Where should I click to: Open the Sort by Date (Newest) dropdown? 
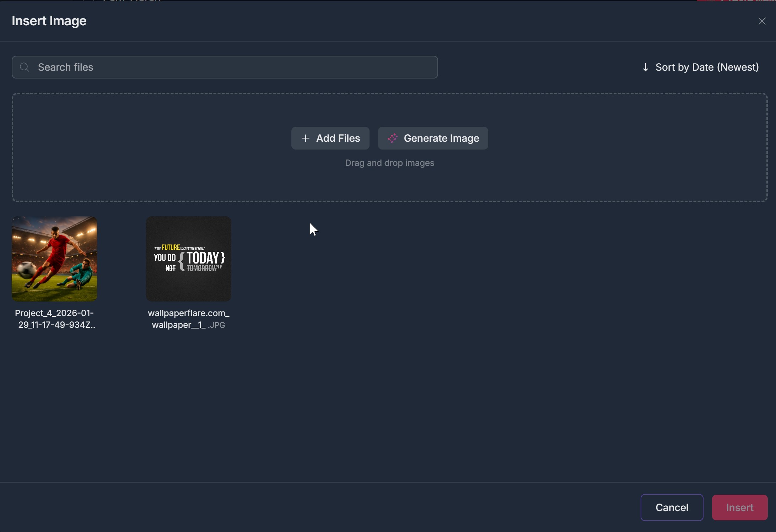(x=706, y=67)
